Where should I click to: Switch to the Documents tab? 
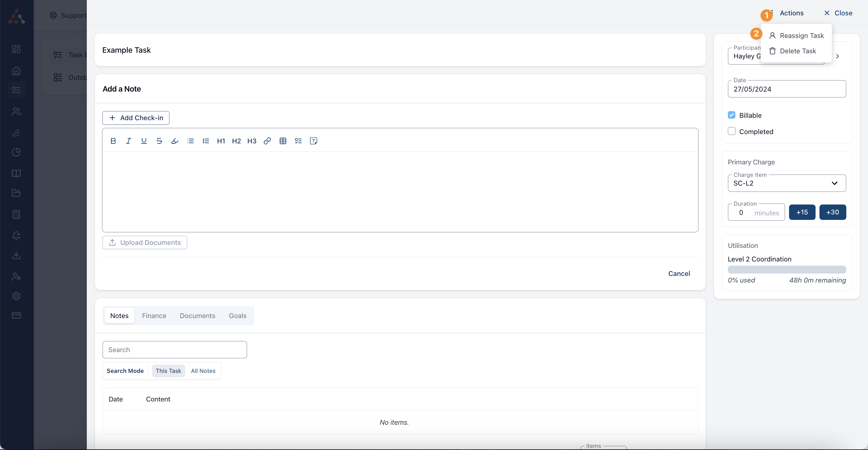[197, 316]
